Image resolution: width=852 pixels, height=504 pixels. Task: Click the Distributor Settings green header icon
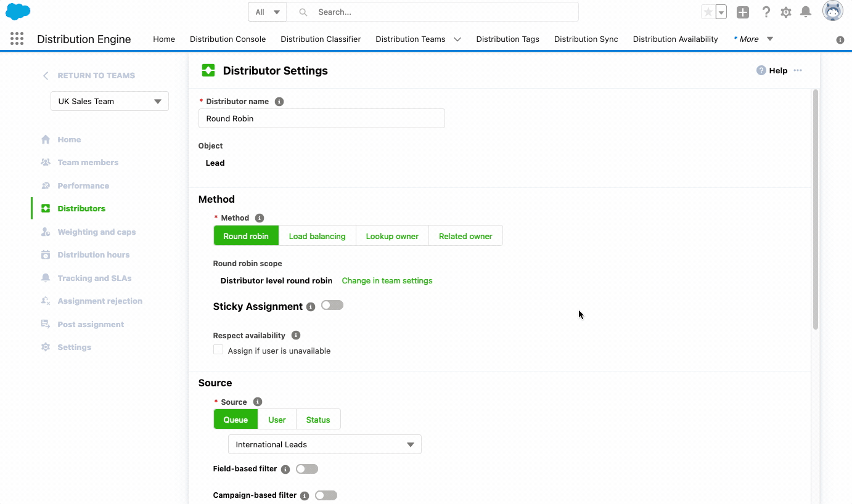[208, 70]
